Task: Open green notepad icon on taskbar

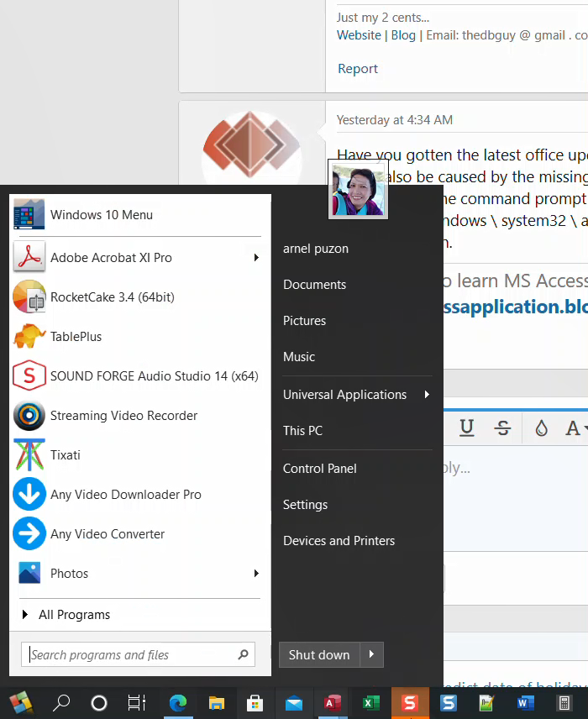Action: (x=486, y=702)
